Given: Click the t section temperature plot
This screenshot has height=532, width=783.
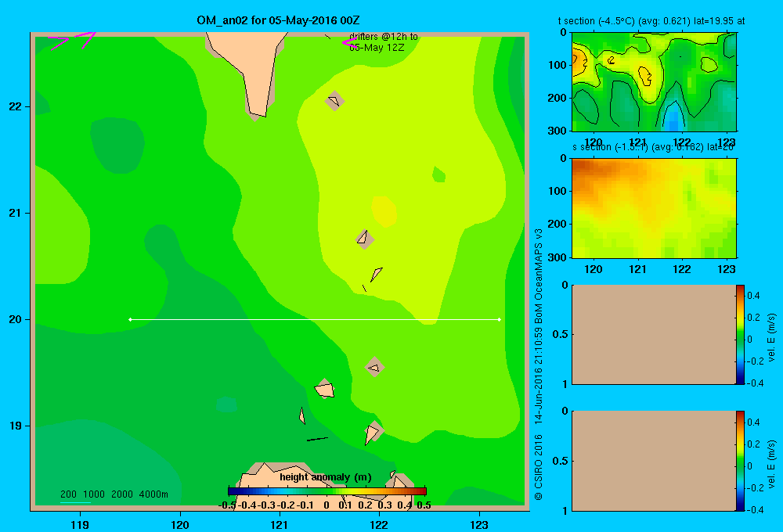Looking at the screenshot, I should pyautogui.click(x=654, y=82).
